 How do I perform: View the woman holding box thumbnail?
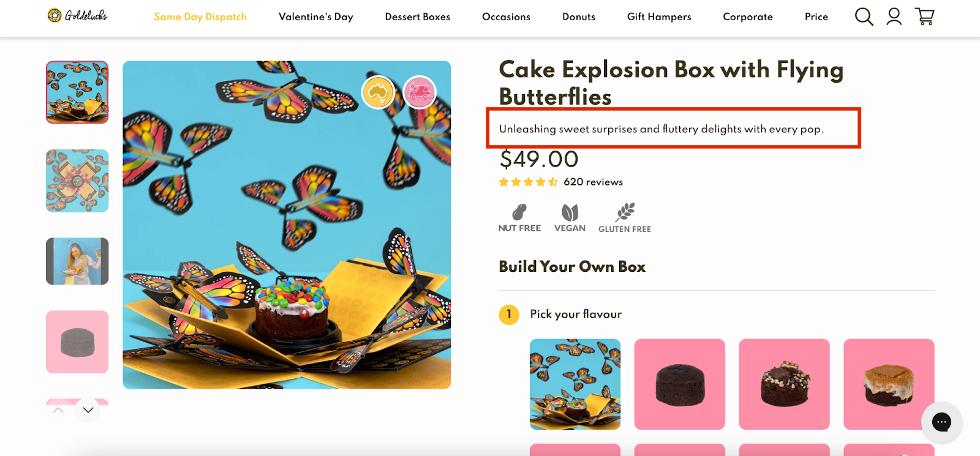[77, 261]
